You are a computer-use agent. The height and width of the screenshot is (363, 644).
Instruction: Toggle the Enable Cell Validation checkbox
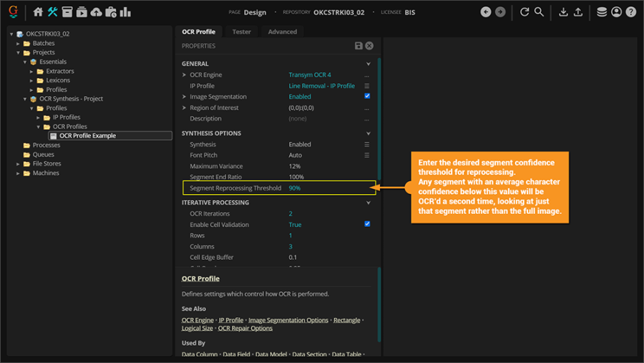click(367, 224)
